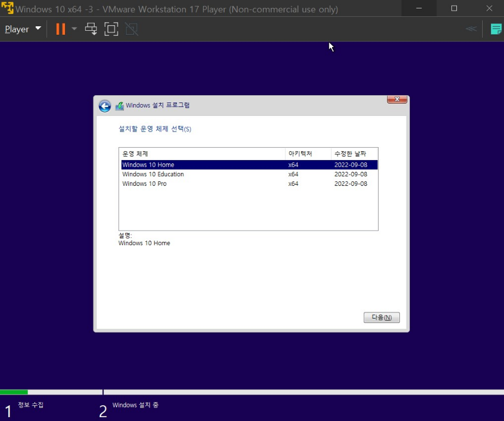504x421 pixels.
Task: Click the 정보 수집 step label
Action: [x=31, y=405]
